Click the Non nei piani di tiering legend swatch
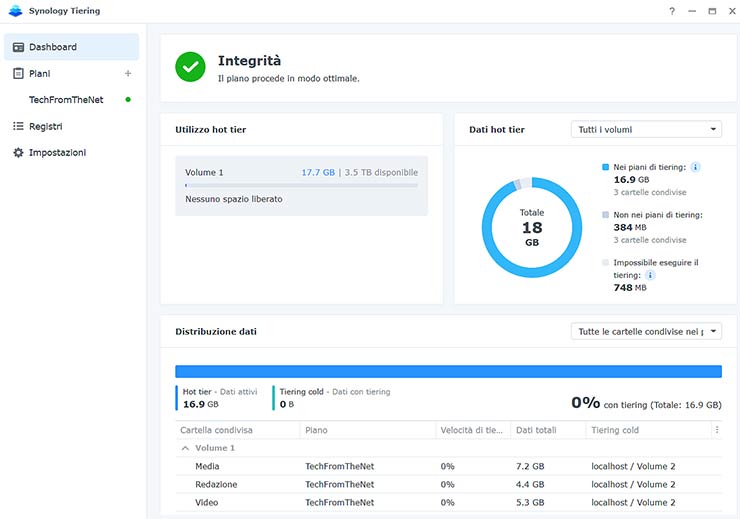Viewport: 740px width, 519px height. tap(605, 215)
